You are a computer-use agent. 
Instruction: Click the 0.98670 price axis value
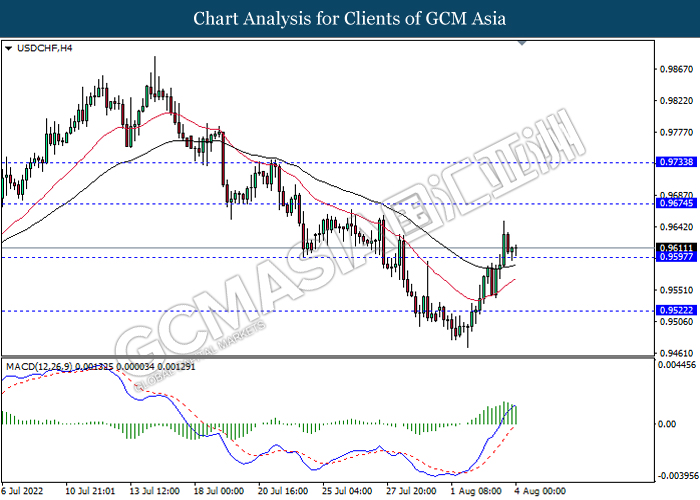676,69
